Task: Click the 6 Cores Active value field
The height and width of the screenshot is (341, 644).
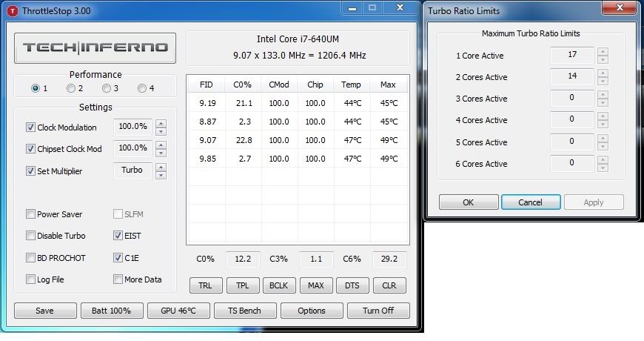Action: pyautogui.click(x=572, y=163)
